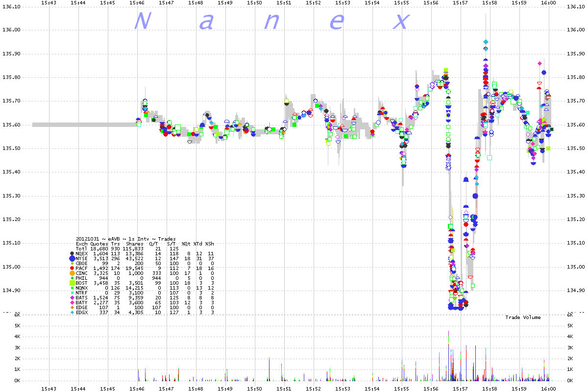Select the light-blue EDGX legend diamond

[72, 312]
